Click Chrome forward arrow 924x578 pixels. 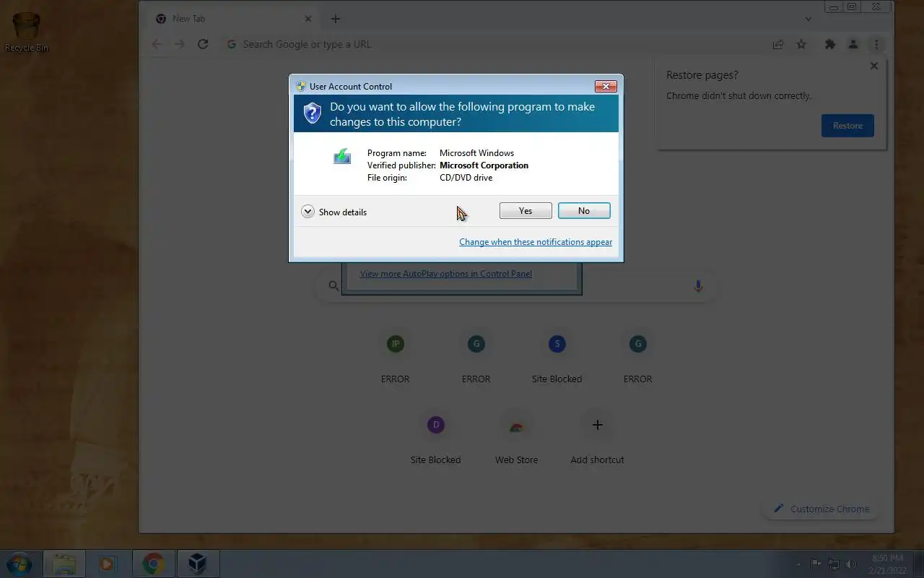click(x=180, y=44)
